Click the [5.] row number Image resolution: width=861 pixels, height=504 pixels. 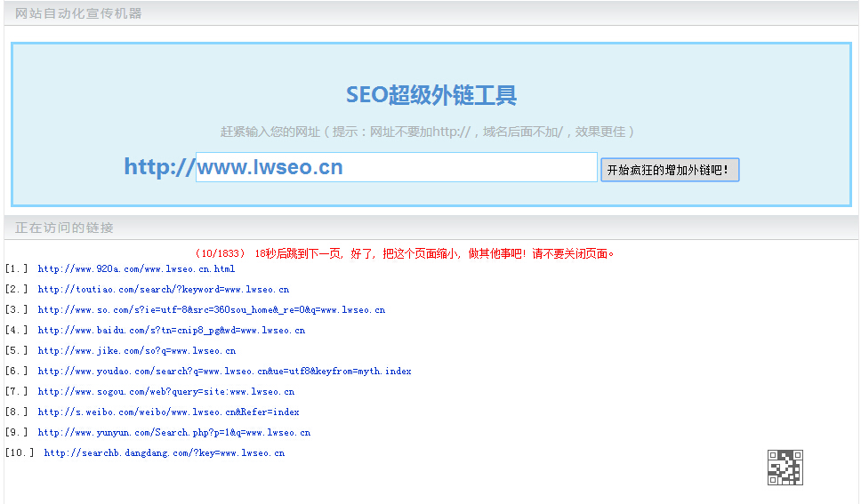(16, 350)
